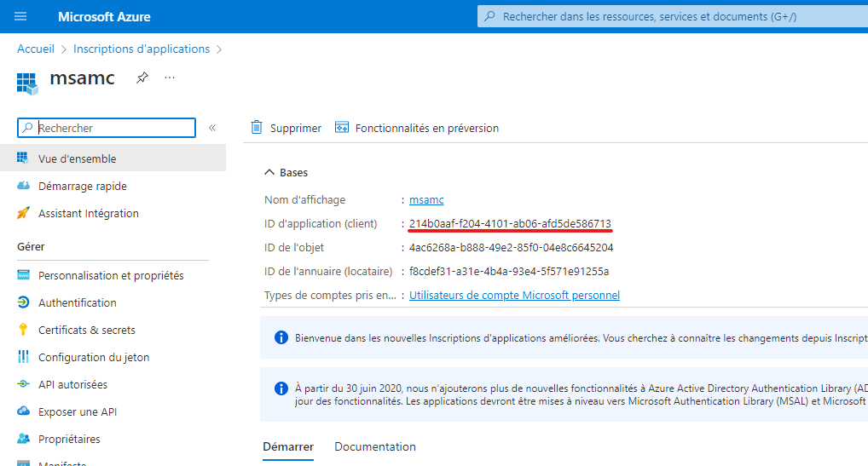The image size is (868, 466).
Task: Click the Assistant Intégration rocket icon
Action: 23,213
